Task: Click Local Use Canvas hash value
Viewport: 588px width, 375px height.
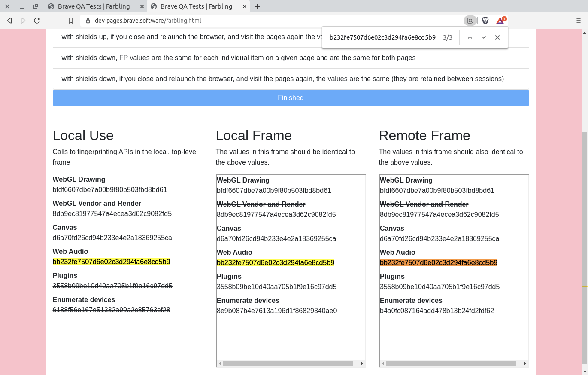Action: [112, 238]
